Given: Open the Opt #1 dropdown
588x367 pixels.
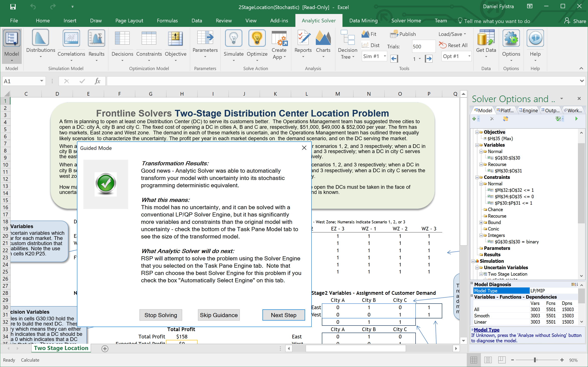Looking at the screenshot, I should tap(469, 56).
